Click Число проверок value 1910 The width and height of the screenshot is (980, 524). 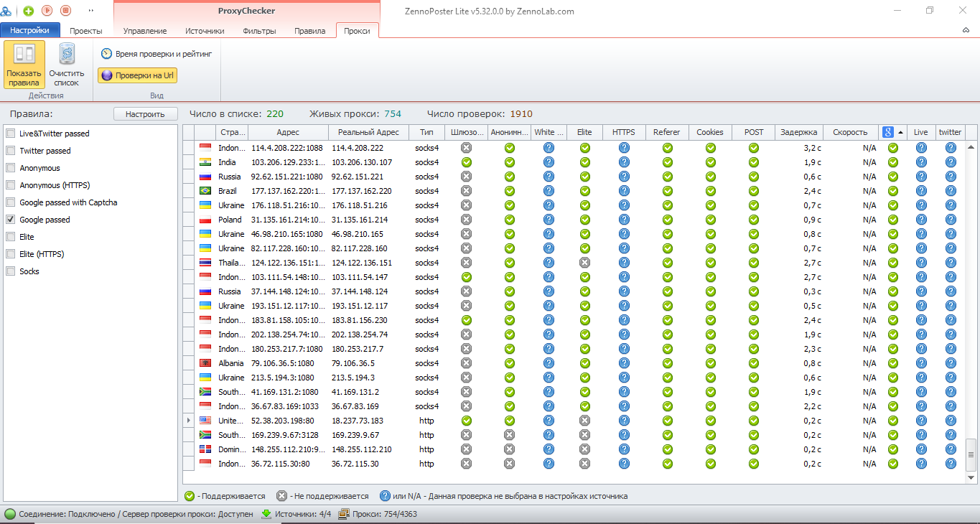point(521,113)
